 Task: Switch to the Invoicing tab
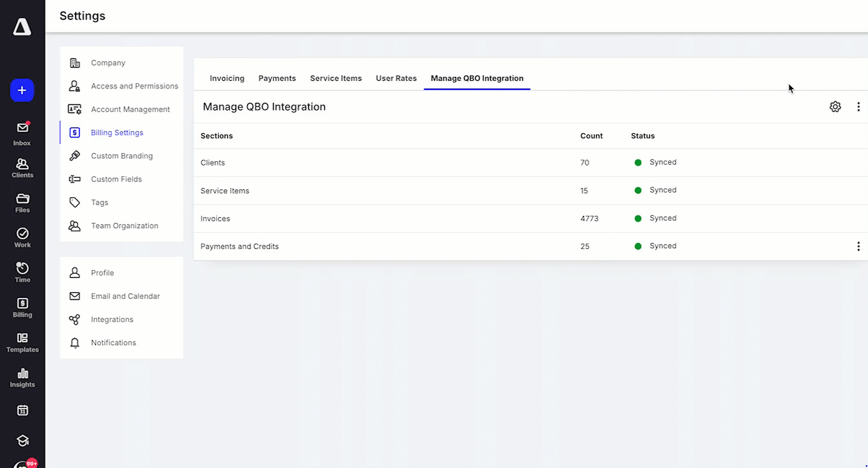(x=227, y=78)
